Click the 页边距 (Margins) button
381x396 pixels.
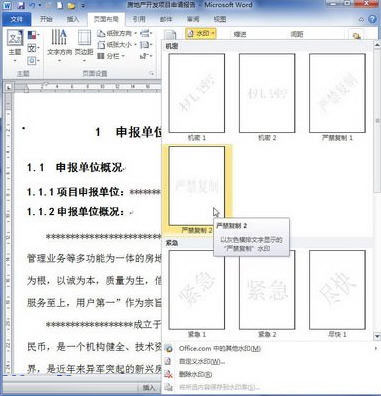(84, 46)
